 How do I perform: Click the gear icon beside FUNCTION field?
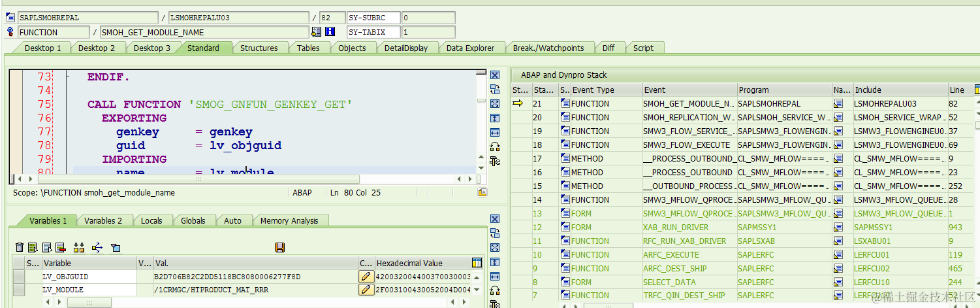10,31
